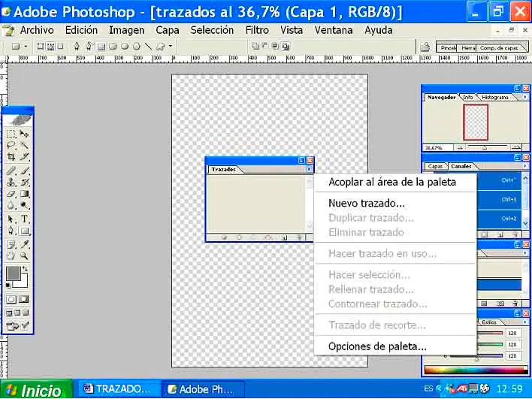The width and height of the screenshot is (532, 399).
Task: Select the Zoom tool
Action: click(24, 255)
